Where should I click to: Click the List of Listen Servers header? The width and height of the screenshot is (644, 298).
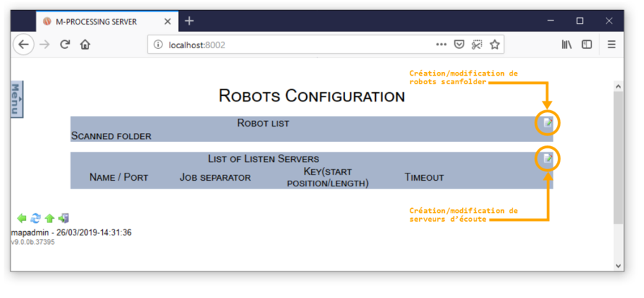[263, 158]
